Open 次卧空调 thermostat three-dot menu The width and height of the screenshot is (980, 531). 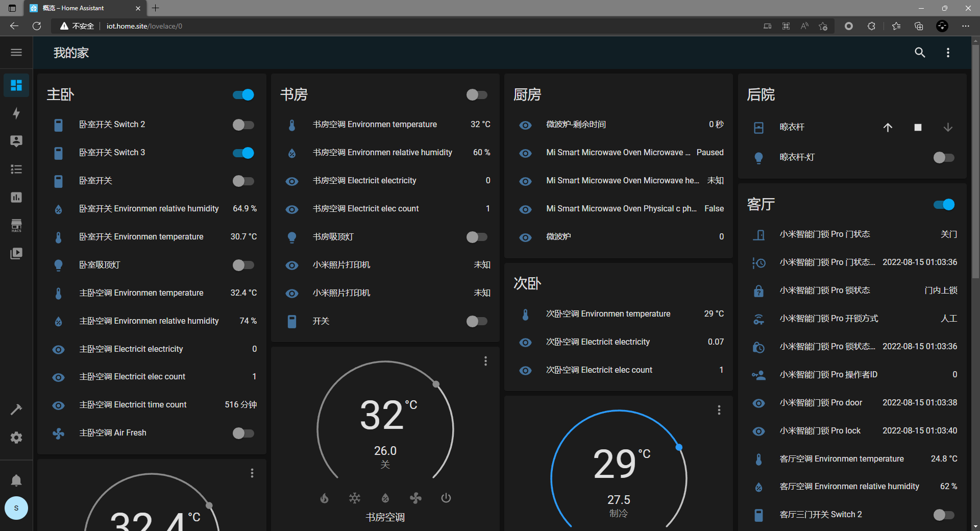pyautogui.click(x=719, y=410)
